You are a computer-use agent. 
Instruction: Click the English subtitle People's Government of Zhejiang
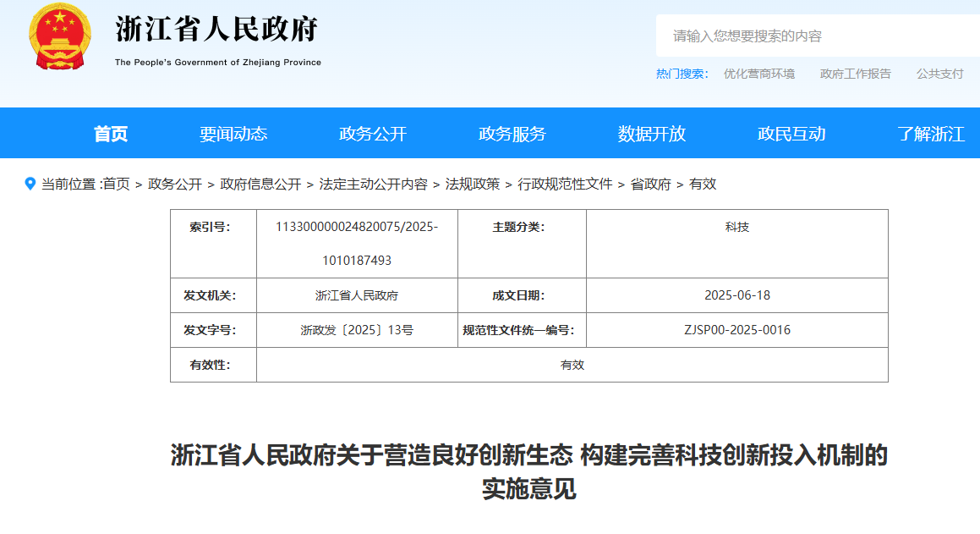[x=218, y=62]
